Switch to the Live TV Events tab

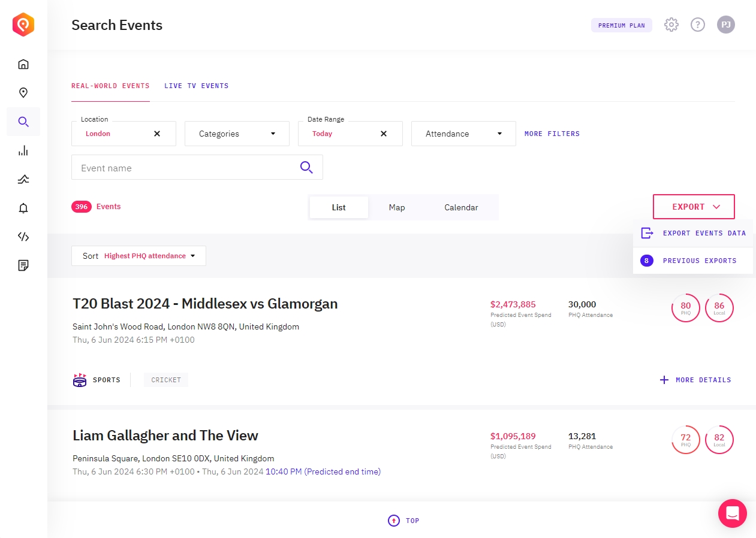tap(196, 86)
